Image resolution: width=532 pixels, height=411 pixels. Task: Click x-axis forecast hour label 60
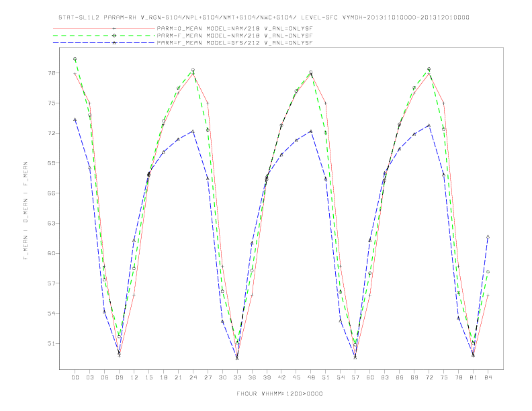pos(370,377)
